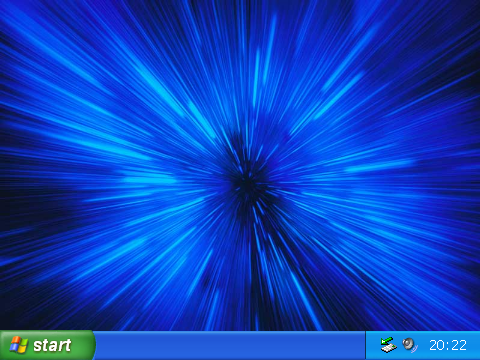Click the Windows flag logo on Start

point(19,345)
